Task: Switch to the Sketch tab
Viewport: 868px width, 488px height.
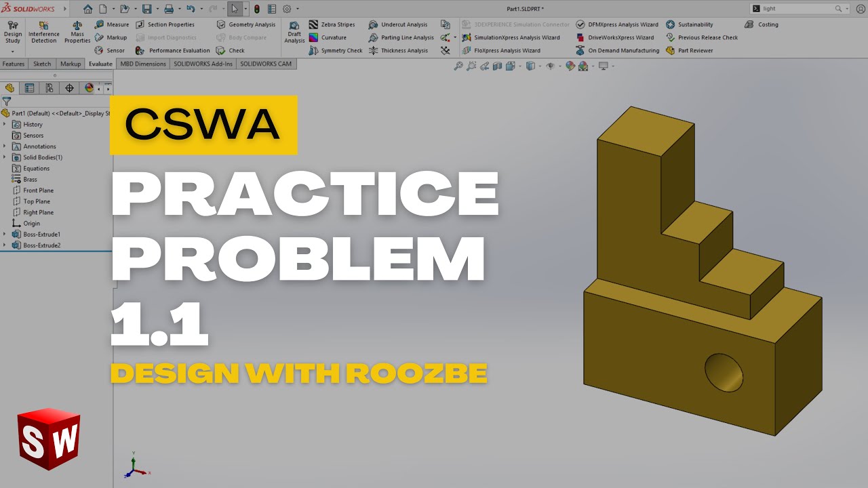Action: tap(42, 64)
